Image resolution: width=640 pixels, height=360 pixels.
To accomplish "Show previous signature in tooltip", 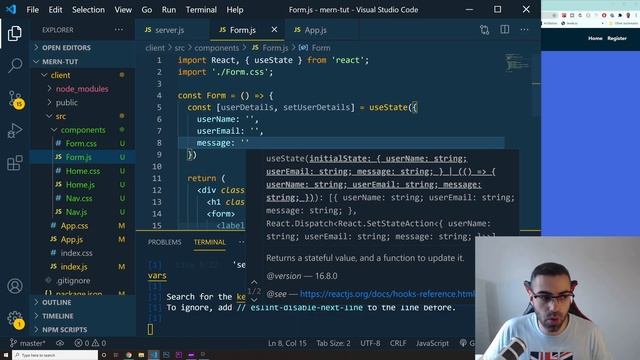I will 254,282.
